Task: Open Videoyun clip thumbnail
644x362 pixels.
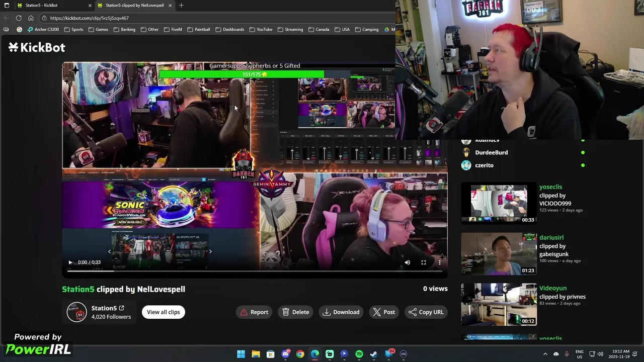Action: 499,305
